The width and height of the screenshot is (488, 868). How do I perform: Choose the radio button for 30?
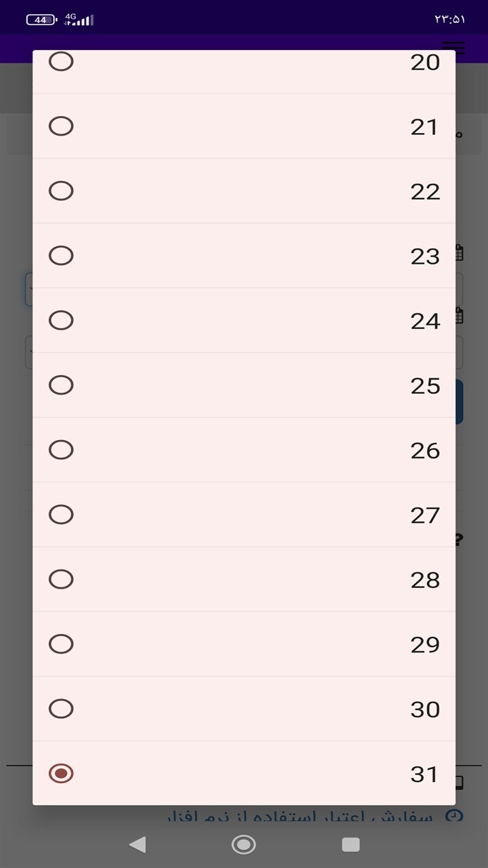point(61,709)
